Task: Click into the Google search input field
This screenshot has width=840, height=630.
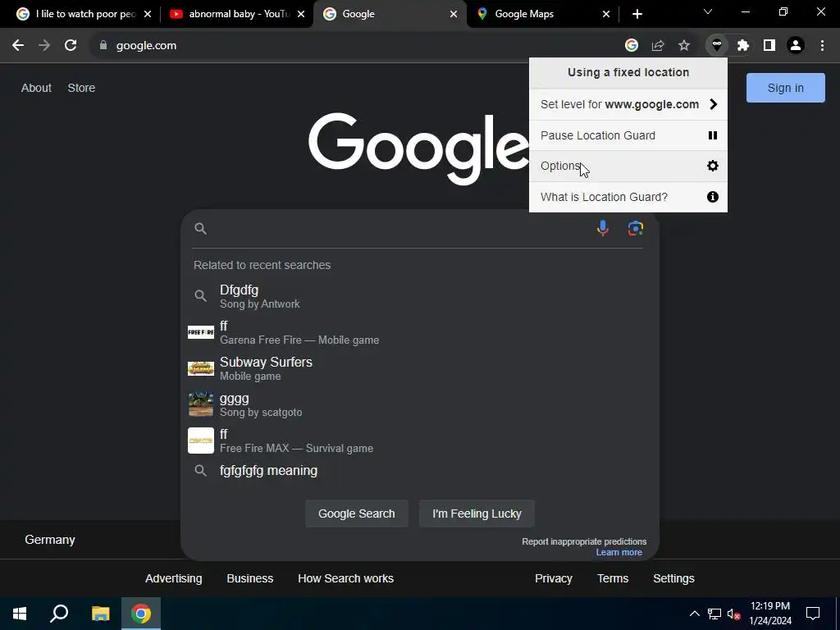Action: (x=399, y=229)
